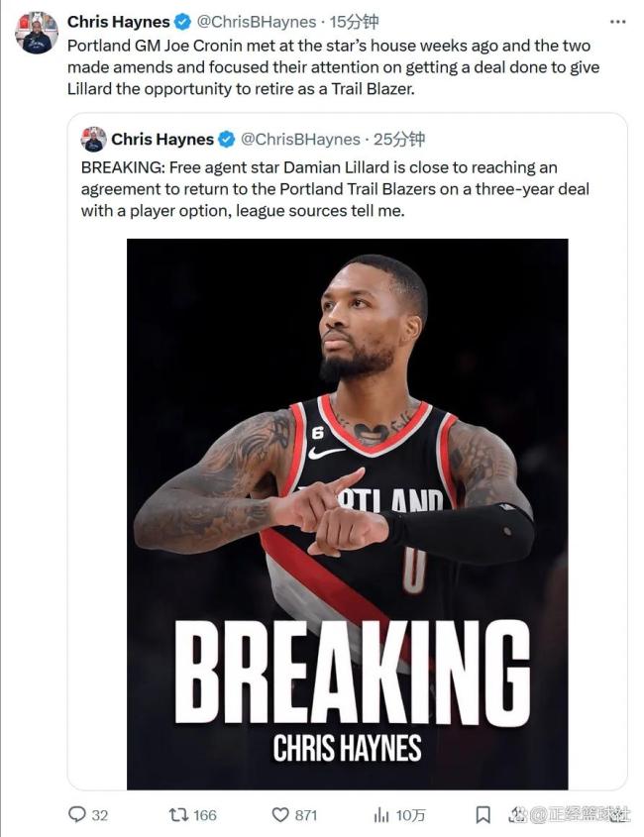Viewport: 644px width, 837px height.
Task: Open Chris Haynes display name link at top
Action: click(119, 22)
